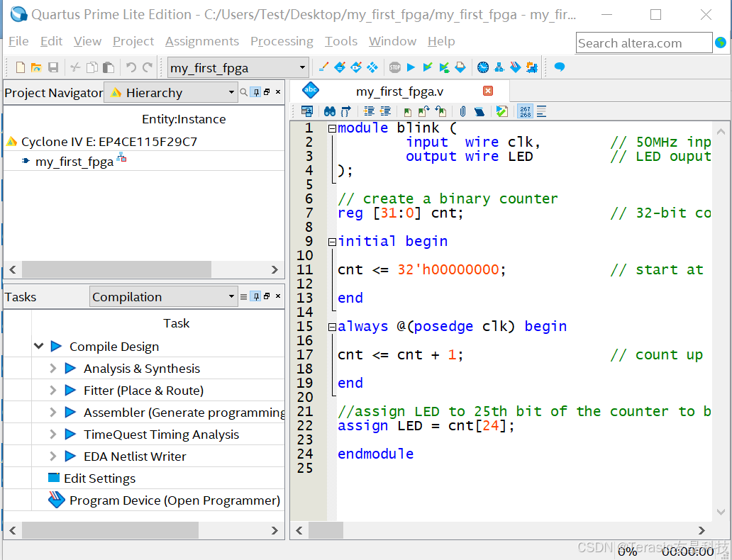Open the hierarchy network-style toolbar icon
Screen dimensions: 732x560
499,67
